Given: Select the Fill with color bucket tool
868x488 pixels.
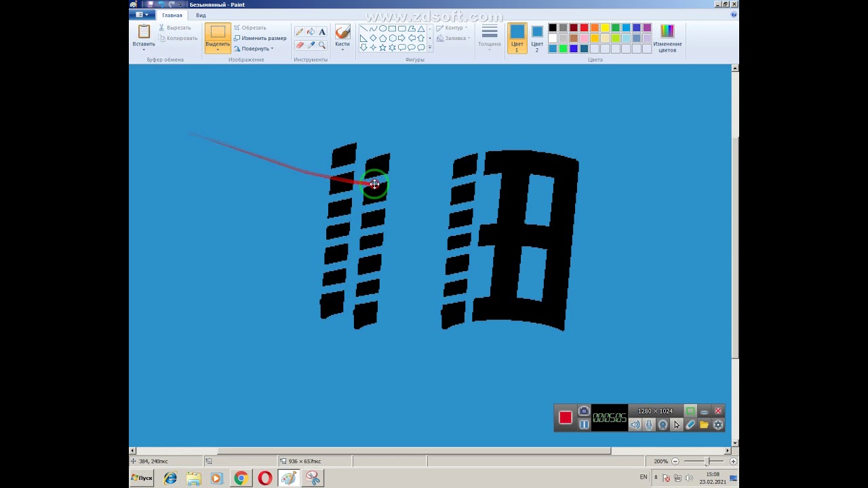Looking at the screenshot, I should (x=311, y=32).
